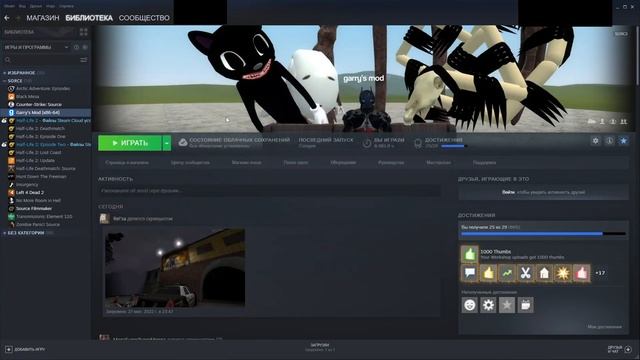The image size is (640, 360).
Task: Click the locked star achievement icon
Action: [x=507, y=305]
